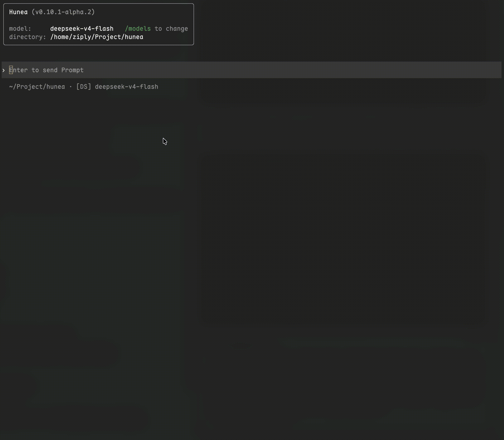Viewport: 504px width, 440px height.
Task: Click the "to change" hint text
Action: pos(171,29)
